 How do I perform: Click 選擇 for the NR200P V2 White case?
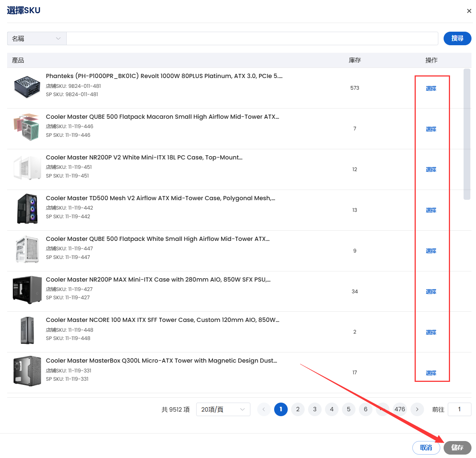point(431,170)
